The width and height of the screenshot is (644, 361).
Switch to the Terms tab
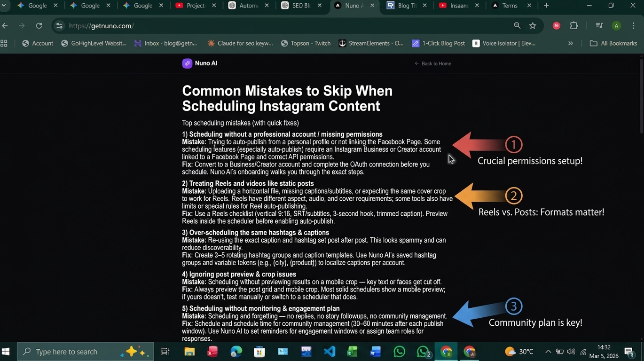tap(510, 6)
